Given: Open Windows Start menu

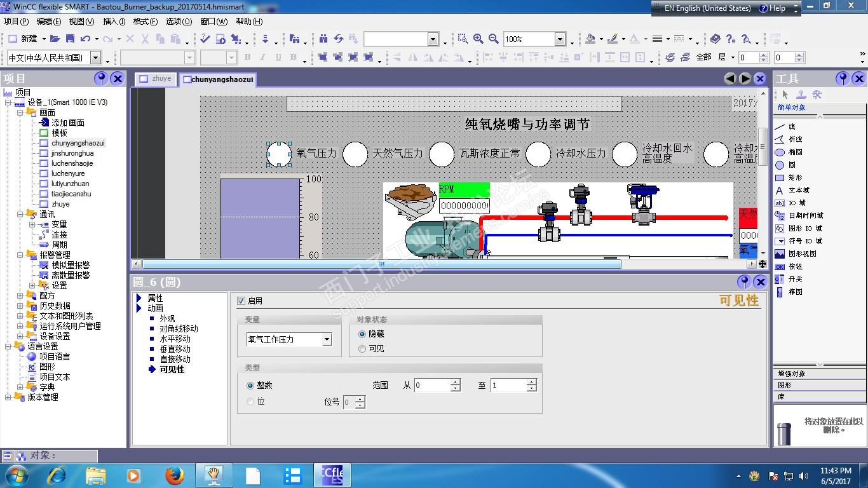Looking at the screenshot, I should click(15, 475).
